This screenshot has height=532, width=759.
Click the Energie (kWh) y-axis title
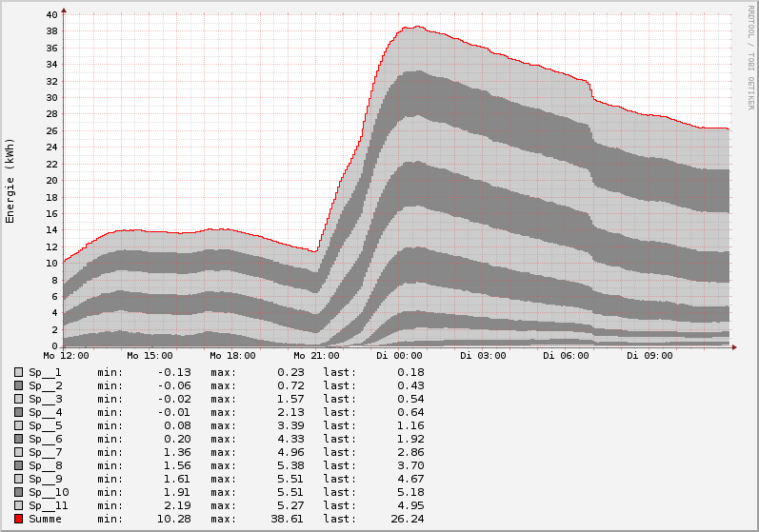tap(10, 181)
